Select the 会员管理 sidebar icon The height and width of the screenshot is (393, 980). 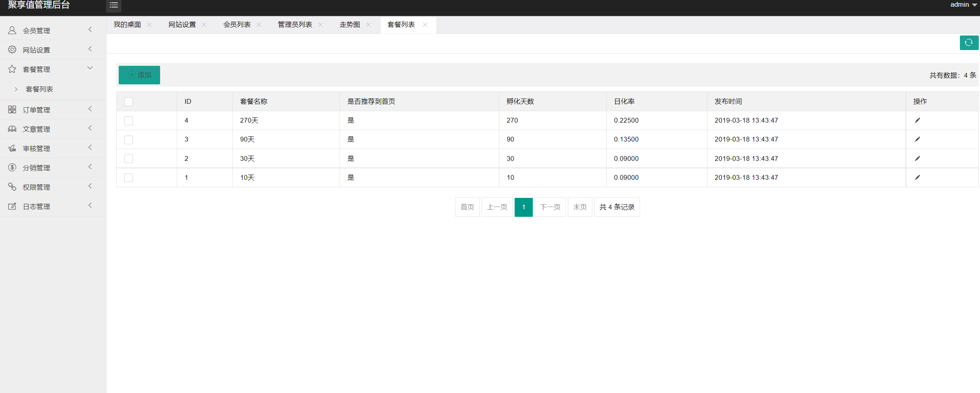click(x=12, y=30)
